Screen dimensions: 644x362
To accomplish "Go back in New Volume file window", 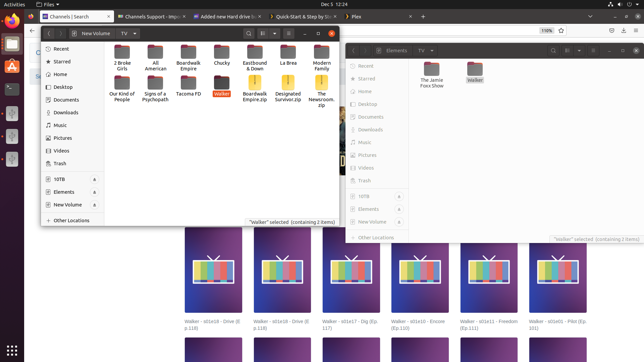I will [x=49, y=34].
